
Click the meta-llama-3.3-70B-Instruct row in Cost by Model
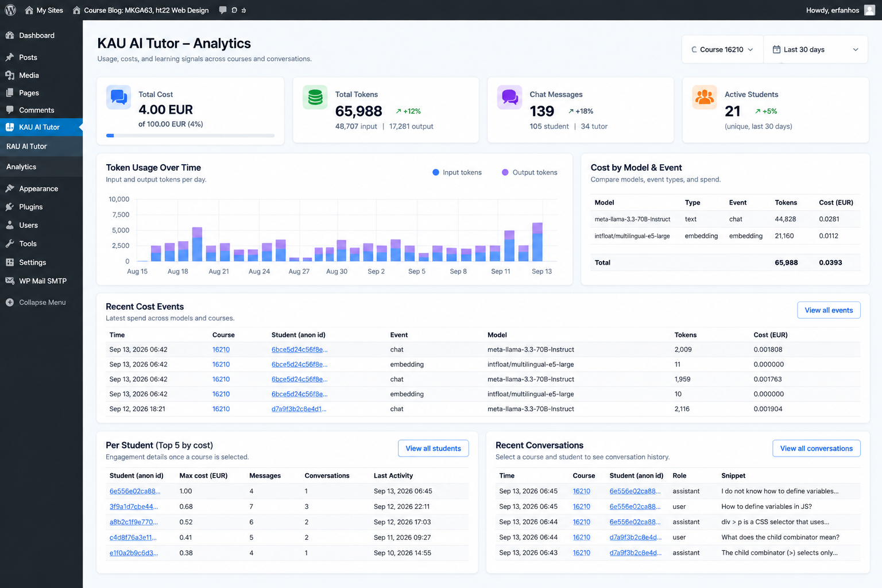[726, 219]
